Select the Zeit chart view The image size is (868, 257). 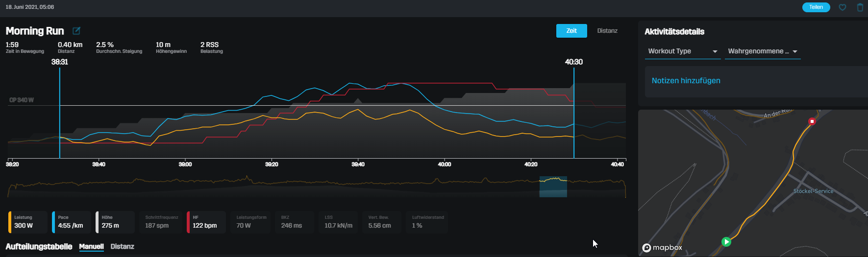click(x=571, y=31)
